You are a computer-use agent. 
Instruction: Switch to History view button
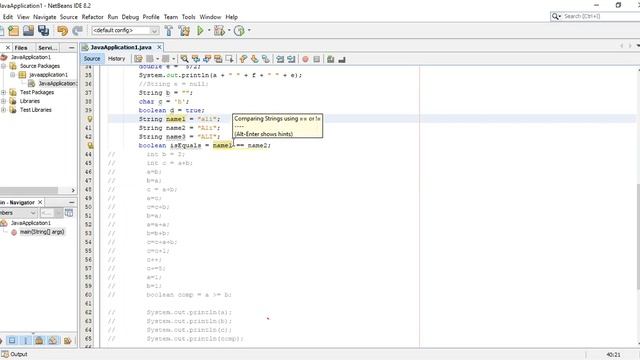pos(116,59)
